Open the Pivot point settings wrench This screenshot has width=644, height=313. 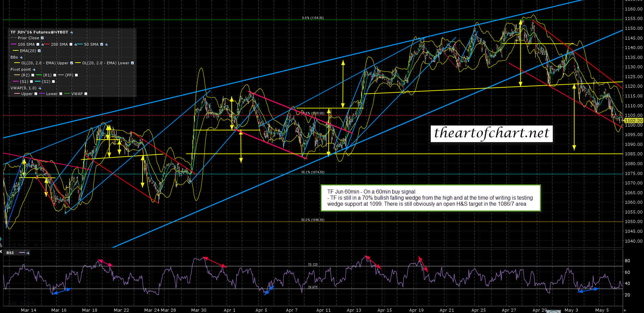[x=34, y=69]
